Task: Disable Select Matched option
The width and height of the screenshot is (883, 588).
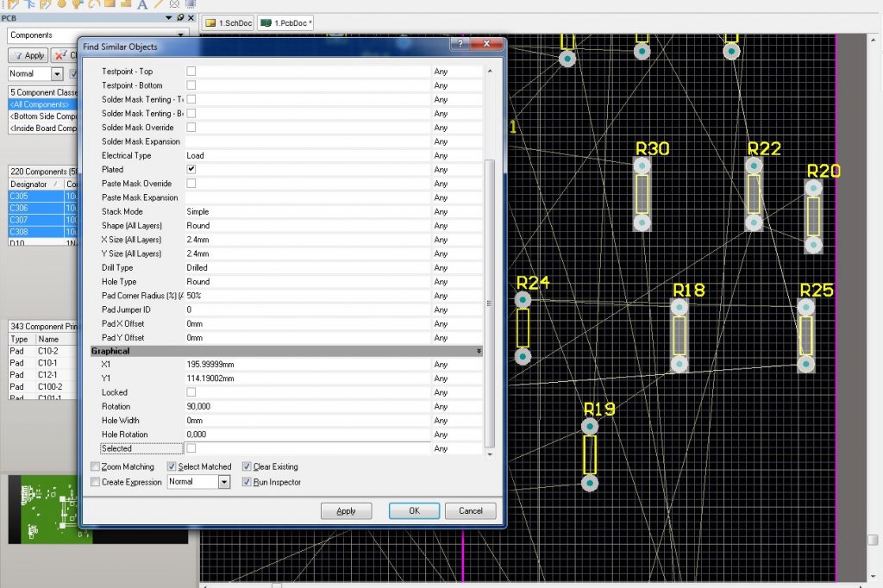Action: (x=172, y=466)
